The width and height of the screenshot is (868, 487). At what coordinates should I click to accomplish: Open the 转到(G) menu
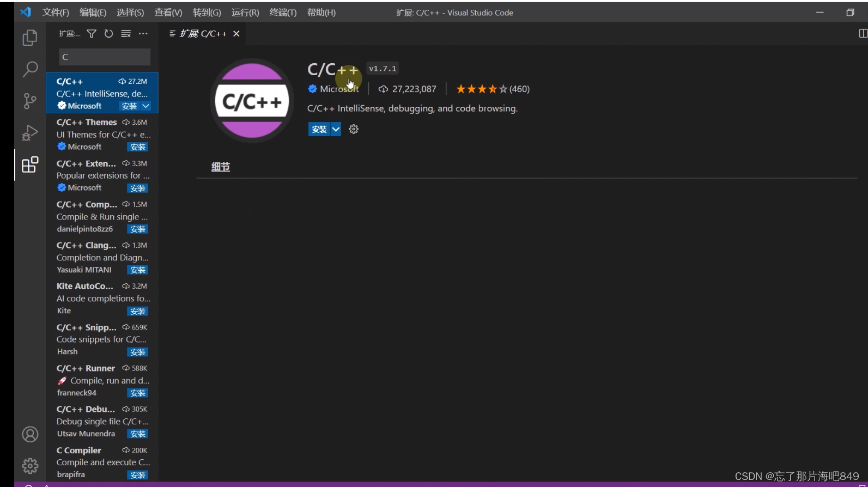[207, 12]
